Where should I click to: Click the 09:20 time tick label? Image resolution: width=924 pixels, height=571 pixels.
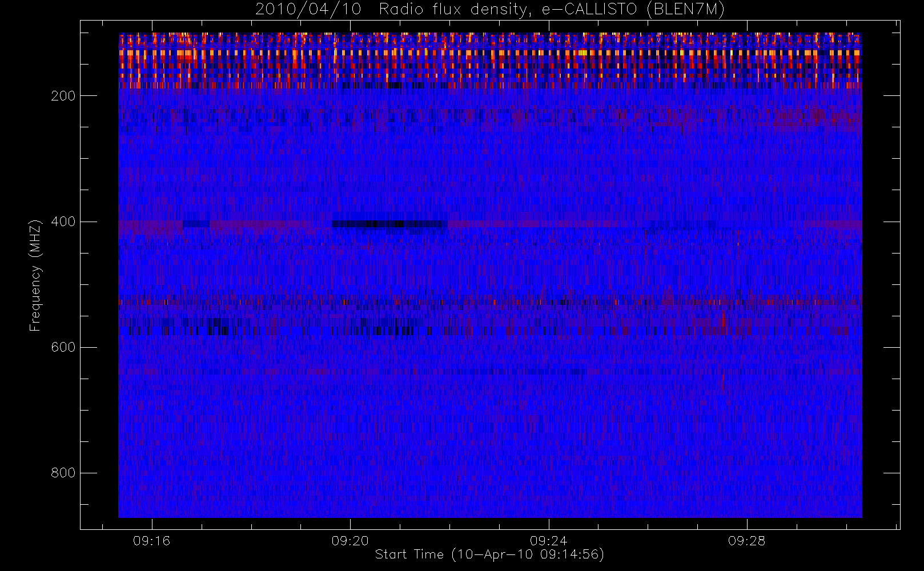pyautogui.click(x=350, y=541)
